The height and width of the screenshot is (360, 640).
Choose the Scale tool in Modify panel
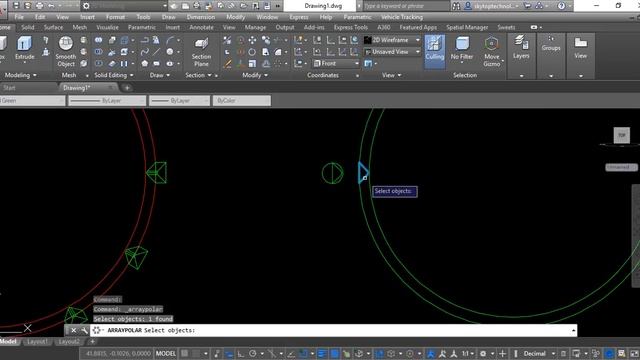[x=253, y=64]
